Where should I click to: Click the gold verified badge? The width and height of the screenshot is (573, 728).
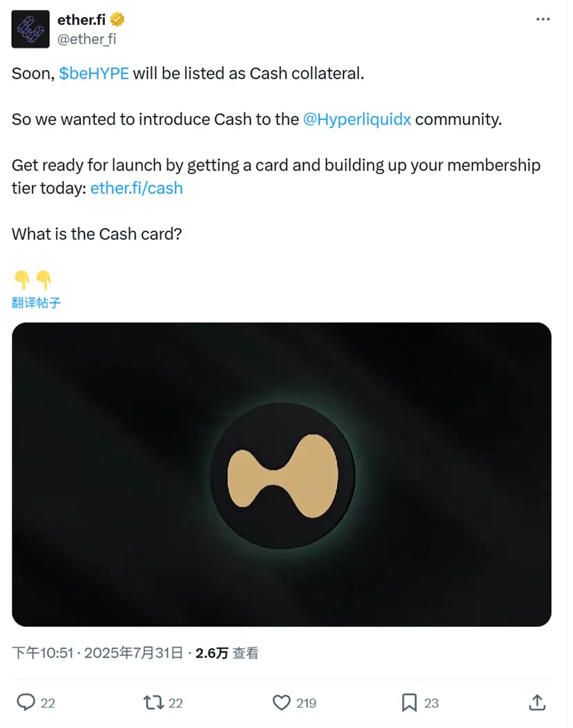pyautogui.click(x=118, y=19)
